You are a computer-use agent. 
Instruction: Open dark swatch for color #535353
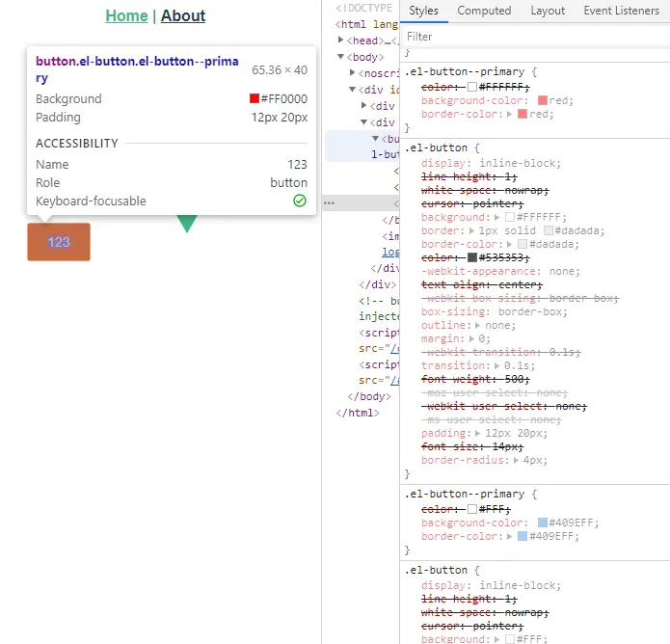point(472,257)
